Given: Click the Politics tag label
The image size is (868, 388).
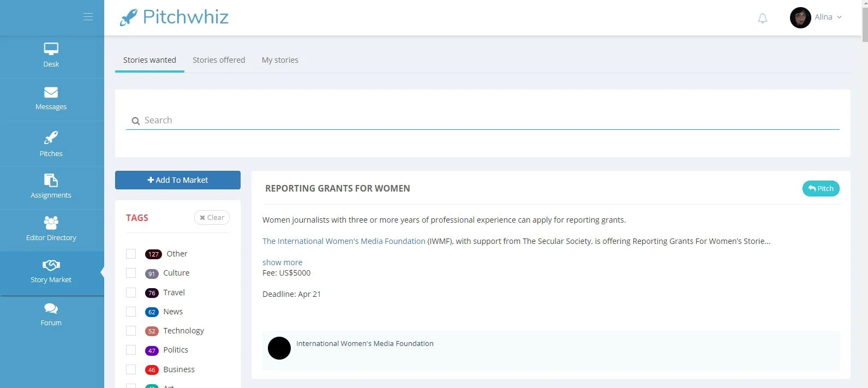Looking at the screenshot, I should click(176, 350).
